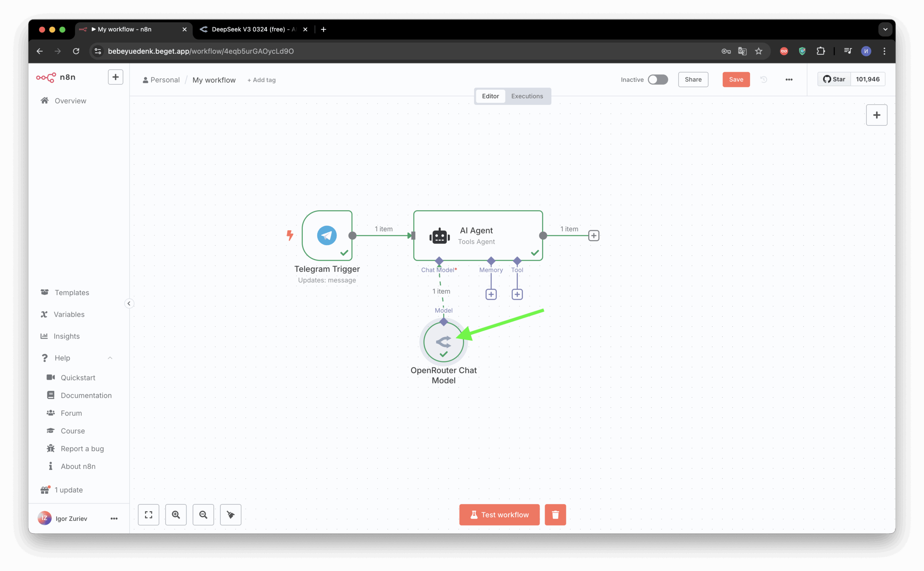Delete execution data with the trash icon
The height and width of the screenshot is (571, 924).
coord(555,514)
